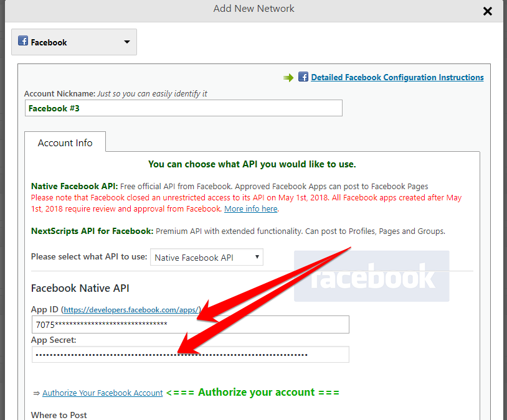Click the 'Facebook Native API' heading text
This screenshot has height=420, width=507.
coord(80,288)
